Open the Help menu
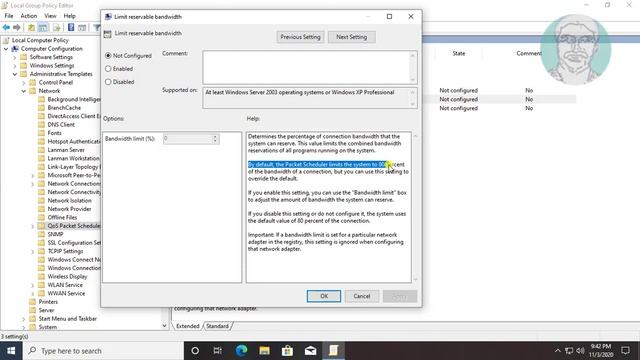The height and width of the screenshot is (360, 640). click(x=69, y=16)
